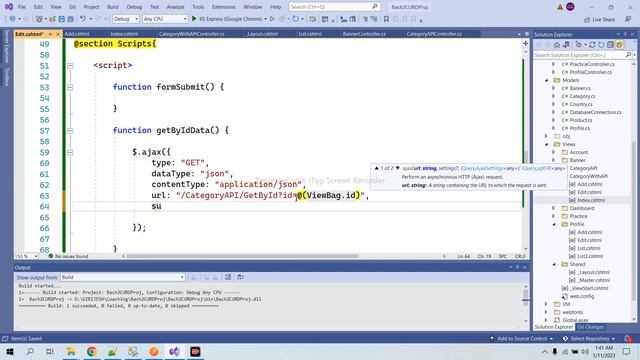Collapse the formSubmit function at line 53
The height and width of the screenshot is (360, 640).
pos(70,87)
